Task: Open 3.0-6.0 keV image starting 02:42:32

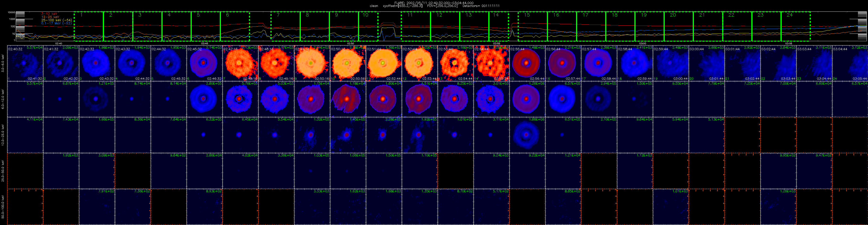Action: (97, 63)
